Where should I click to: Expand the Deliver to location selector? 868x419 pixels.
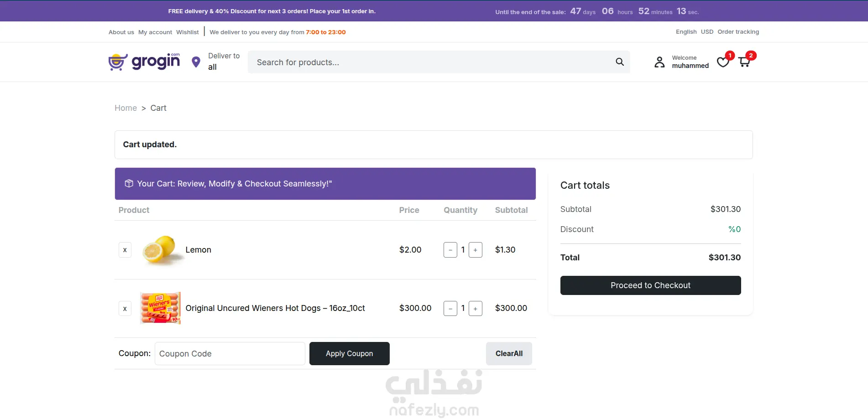click(x=224, y=62)
